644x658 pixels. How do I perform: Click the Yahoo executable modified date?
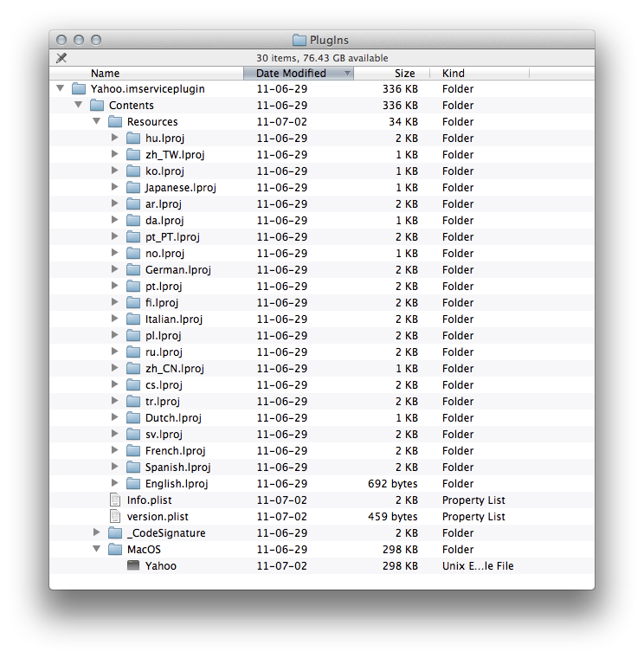[x=282, y=566]
